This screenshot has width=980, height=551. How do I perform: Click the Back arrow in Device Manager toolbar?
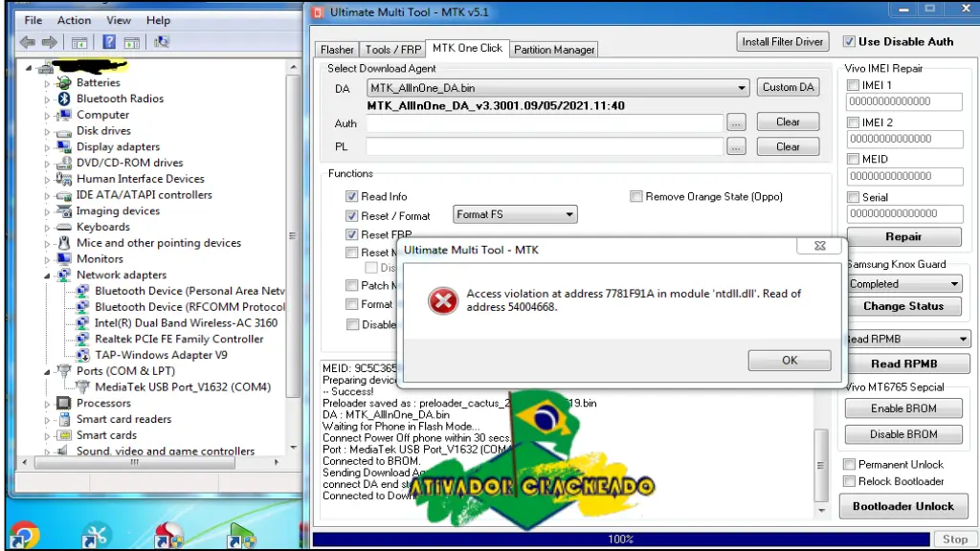pos(27,42)
